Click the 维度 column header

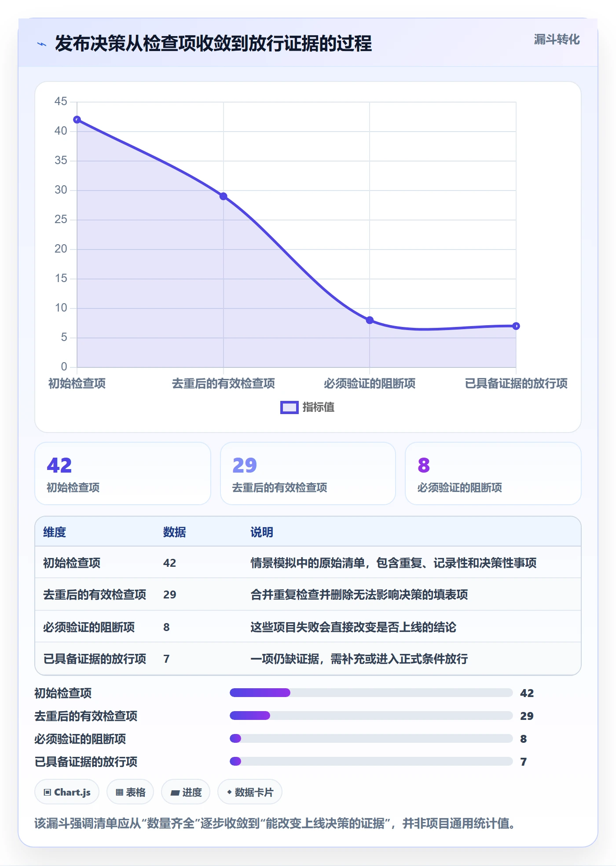(55, 532)
